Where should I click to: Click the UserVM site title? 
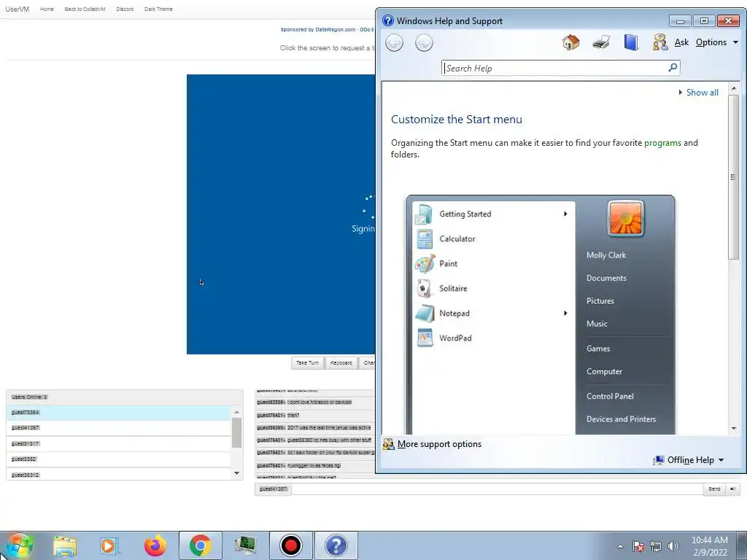(18, 9)
